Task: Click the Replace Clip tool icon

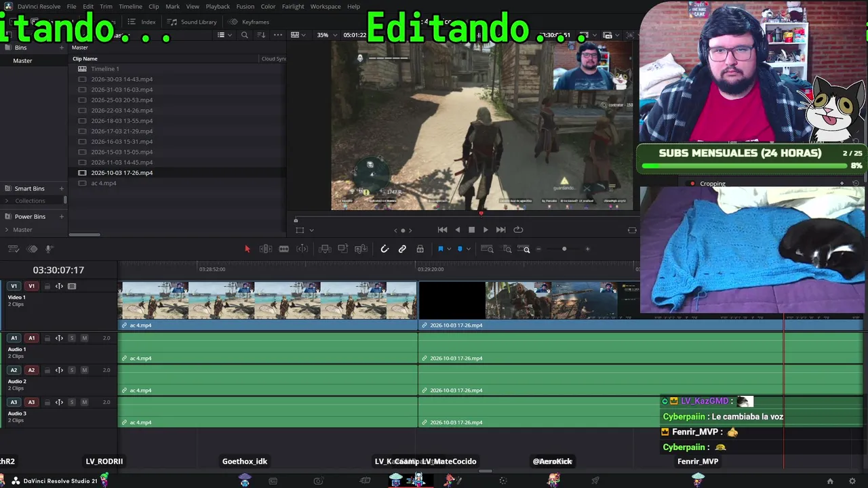Action: click(361, 249)
